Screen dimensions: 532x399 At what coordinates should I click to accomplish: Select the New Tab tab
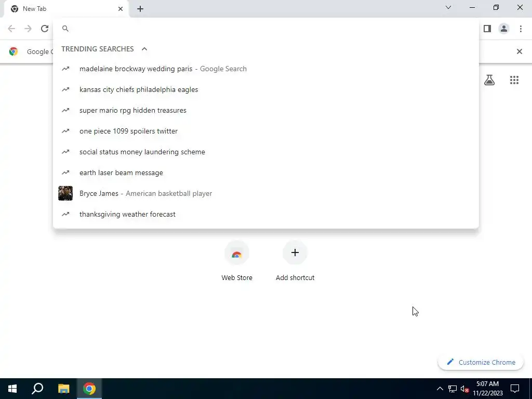point(66,9)
